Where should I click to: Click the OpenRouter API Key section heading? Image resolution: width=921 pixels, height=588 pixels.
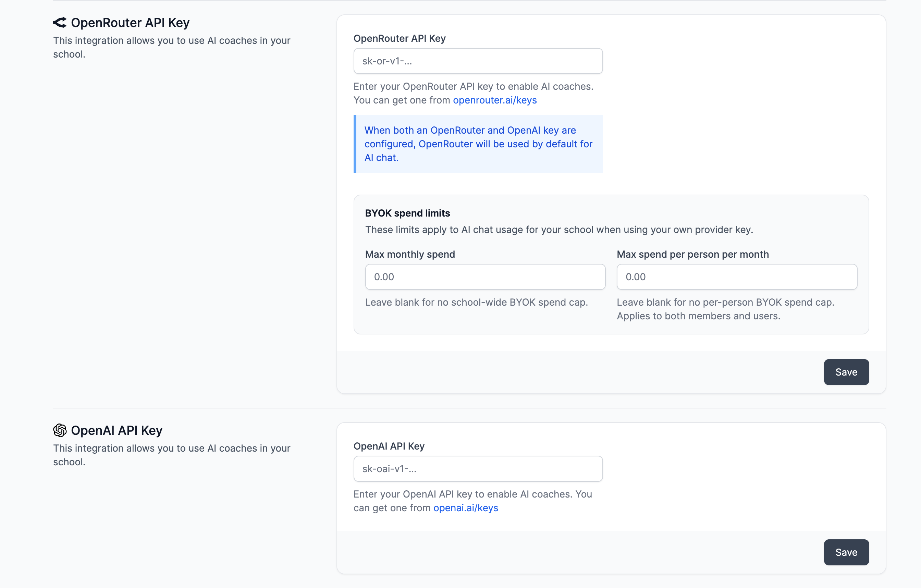click(x=130, y=23)
